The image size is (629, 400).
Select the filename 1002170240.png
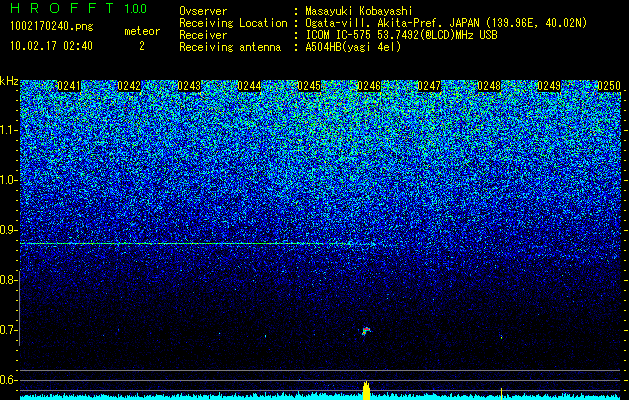pyautogui.click(x=52, y=27)
